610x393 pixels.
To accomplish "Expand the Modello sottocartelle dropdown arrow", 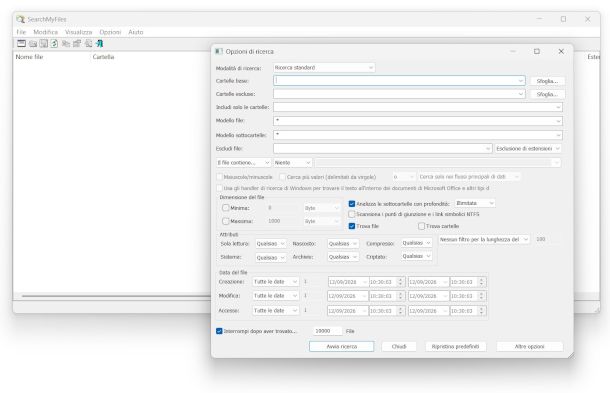I will pyautogui.click(x=559, y=135).
